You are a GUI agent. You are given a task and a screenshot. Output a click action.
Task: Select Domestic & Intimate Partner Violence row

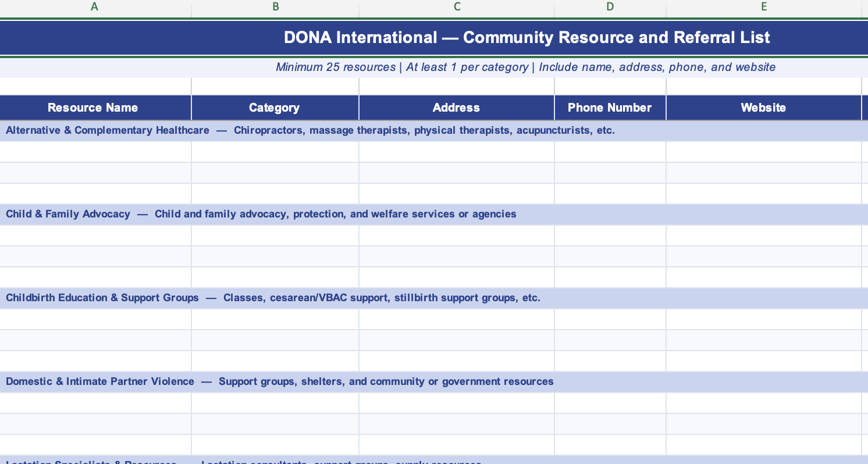(x=434, y=382)
